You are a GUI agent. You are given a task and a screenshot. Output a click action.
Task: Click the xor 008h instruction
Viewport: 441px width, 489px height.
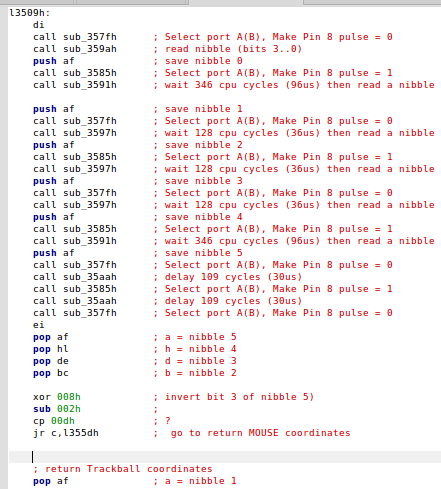[57, 397]
